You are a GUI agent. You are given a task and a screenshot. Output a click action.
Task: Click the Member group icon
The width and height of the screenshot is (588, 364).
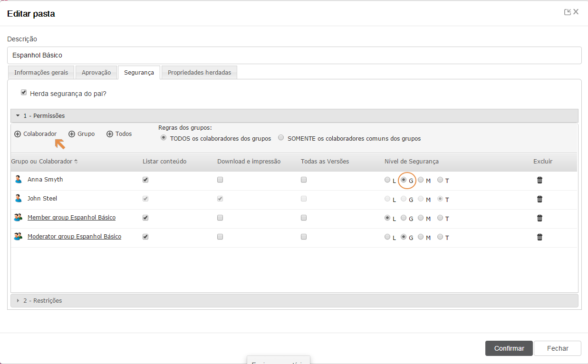(x=18, y=218)
